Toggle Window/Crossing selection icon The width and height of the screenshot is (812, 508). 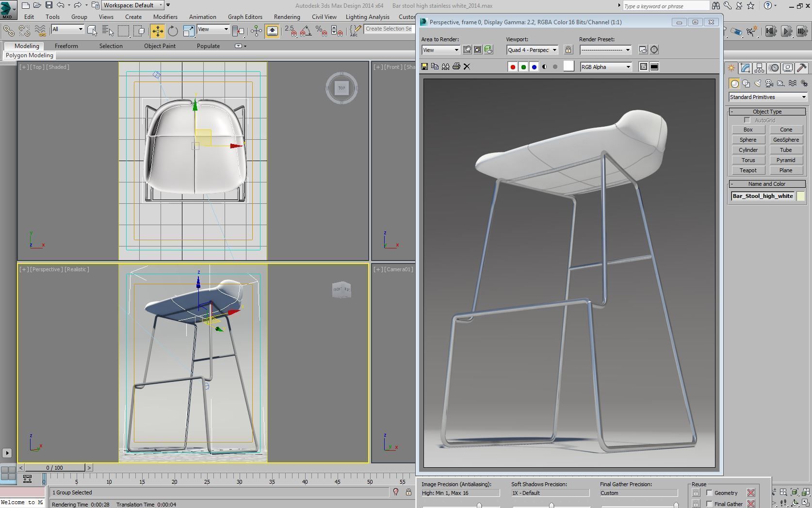tap(140, 31)
